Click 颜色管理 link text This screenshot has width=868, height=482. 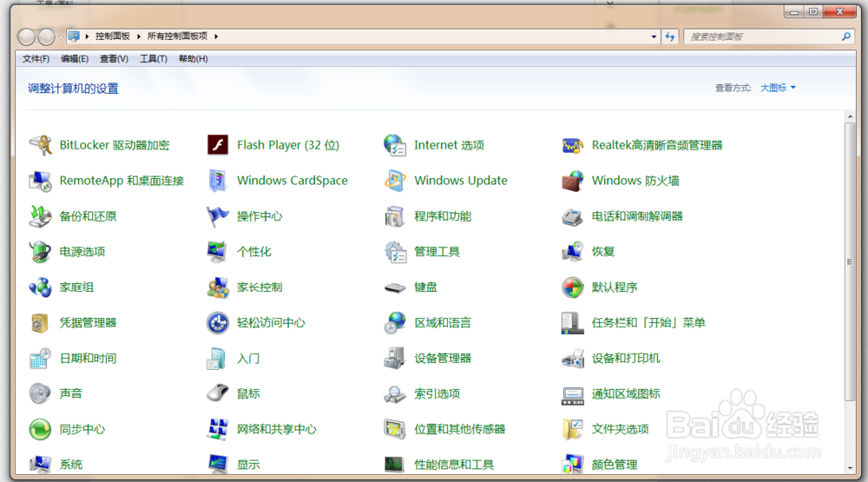[615, 465]
